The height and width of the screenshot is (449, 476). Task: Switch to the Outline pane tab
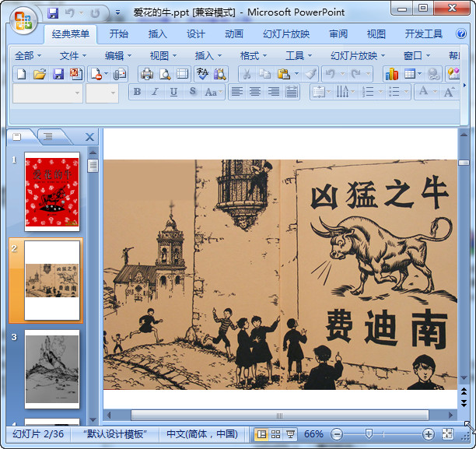click(x=47, y=136)
